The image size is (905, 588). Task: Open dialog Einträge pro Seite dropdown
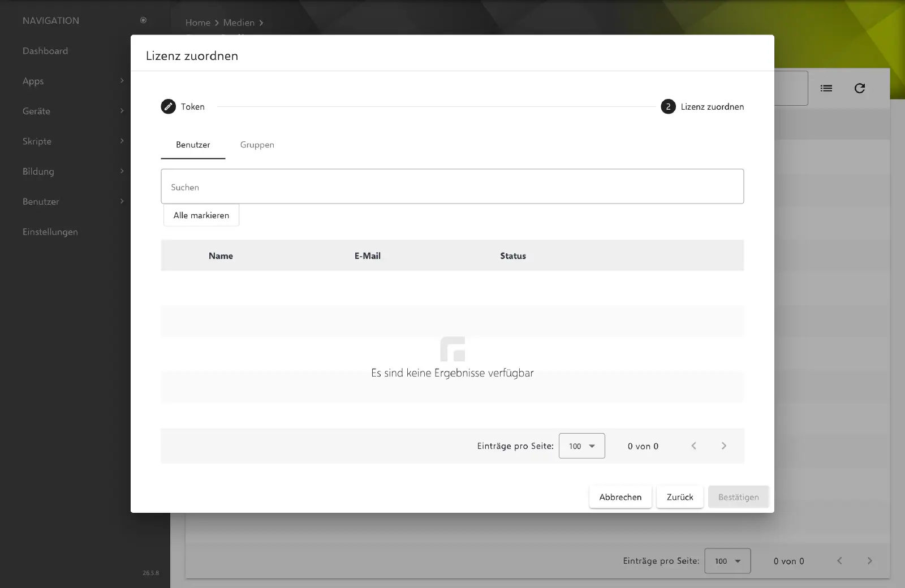click(581, 446)
